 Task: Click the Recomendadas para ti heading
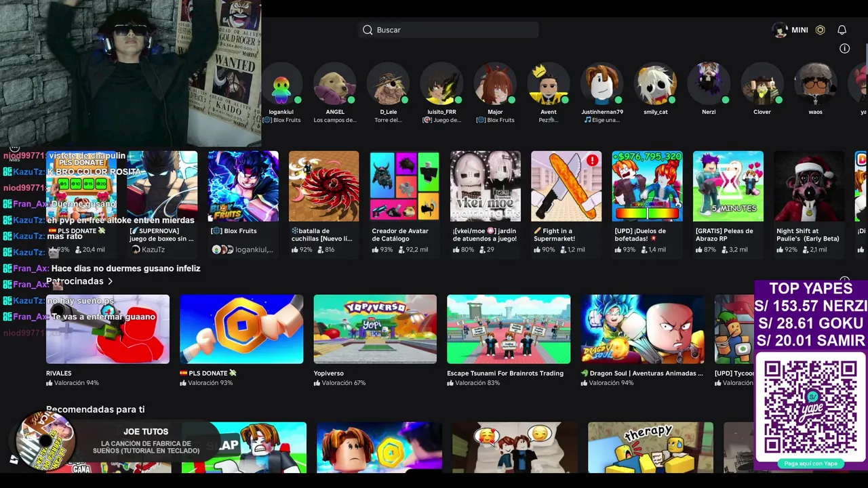click(95, 409)
